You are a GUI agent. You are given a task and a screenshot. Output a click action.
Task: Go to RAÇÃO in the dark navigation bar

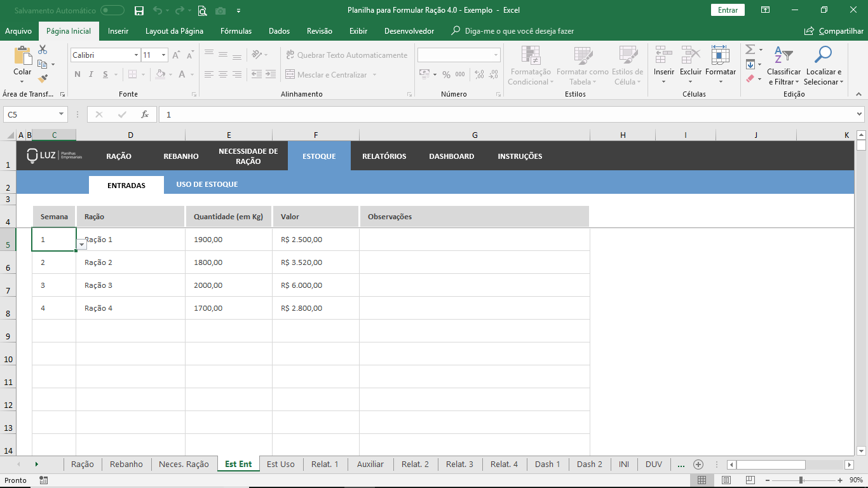[119, 156]
